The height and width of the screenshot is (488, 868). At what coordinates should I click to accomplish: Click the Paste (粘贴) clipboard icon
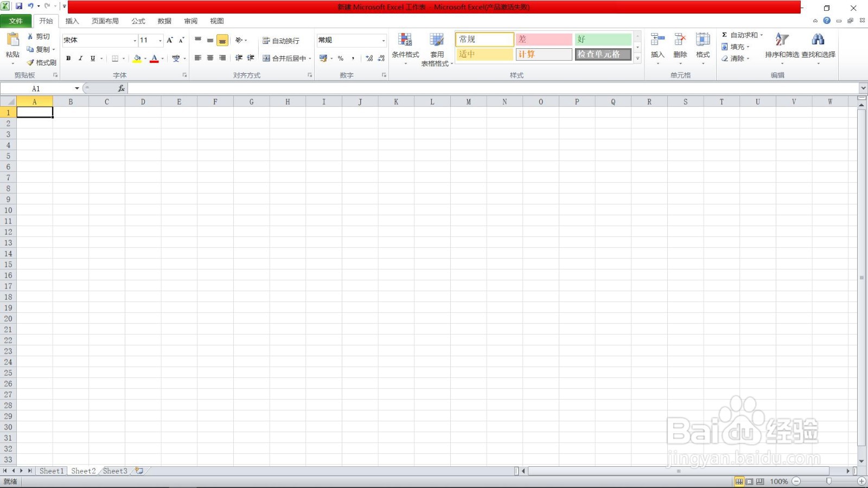click(x=12, y=40)
